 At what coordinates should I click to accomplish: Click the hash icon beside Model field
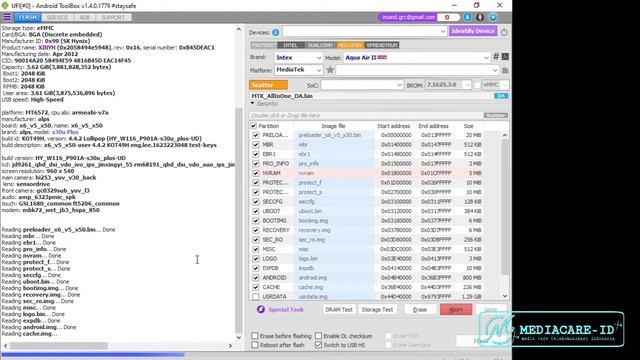[x=496, y=57]
